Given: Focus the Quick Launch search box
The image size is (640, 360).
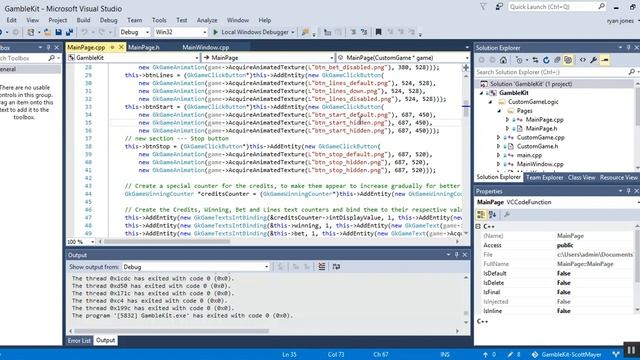Looking at the screenshot, I should pos(557,7).
